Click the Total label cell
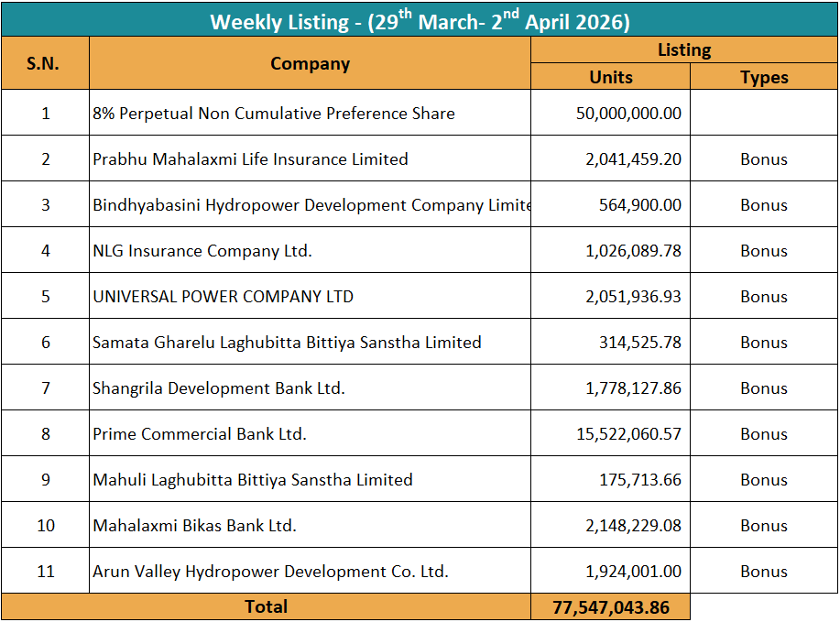Viewport: 840px width, 622px height. (266, 606)
